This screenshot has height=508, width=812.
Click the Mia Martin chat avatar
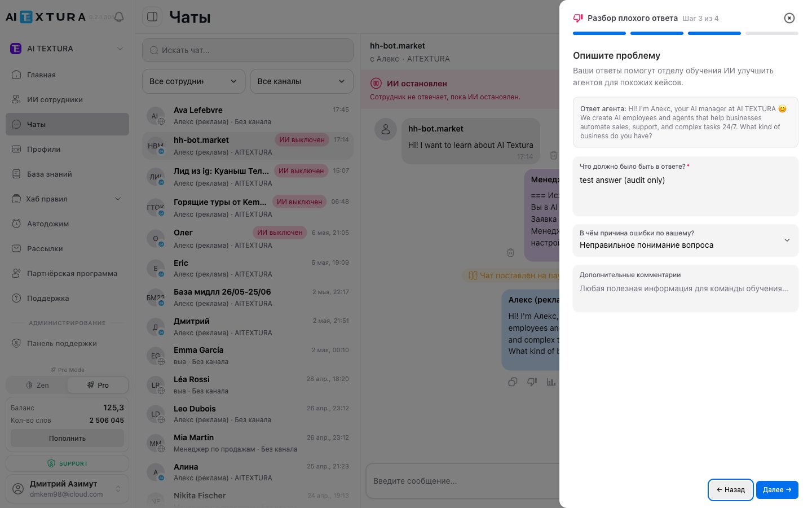(x=155, y=443)
